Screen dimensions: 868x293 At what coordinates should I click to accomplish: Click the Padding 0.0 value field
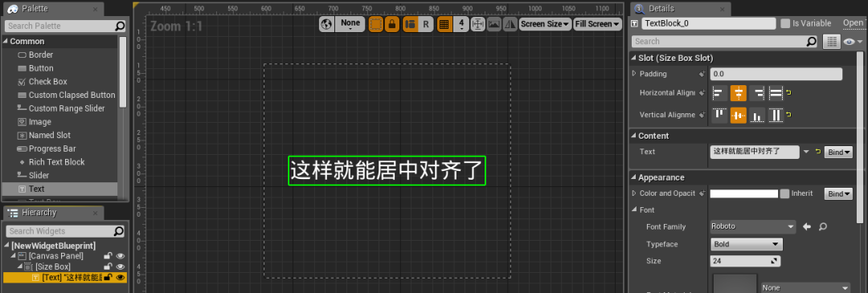776,74
